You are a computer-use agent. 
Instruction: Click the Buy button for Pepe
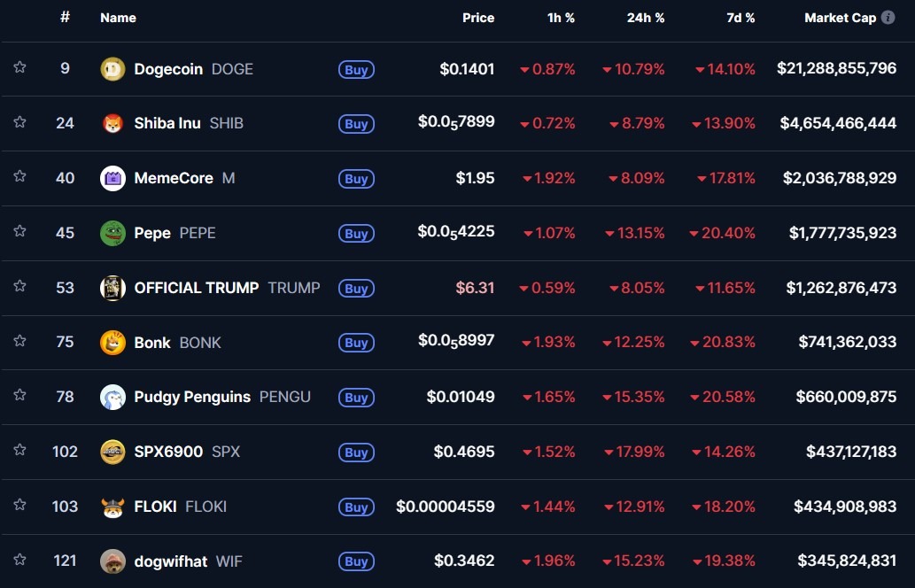(x=355, y=234)
